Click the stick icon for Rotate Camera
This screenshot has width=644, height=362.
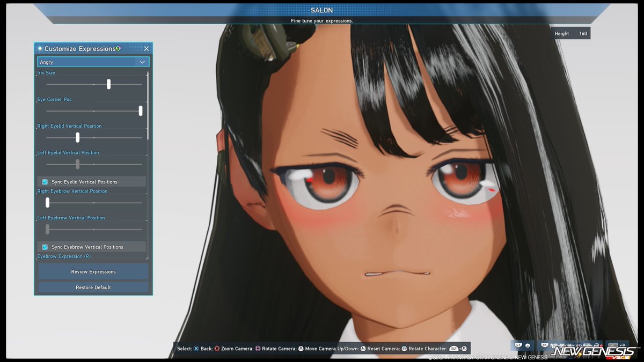coord(301,349)
